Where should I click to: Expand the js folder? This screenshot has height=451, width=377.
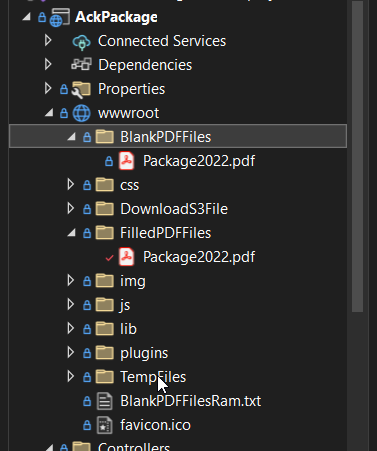point(70,304)
